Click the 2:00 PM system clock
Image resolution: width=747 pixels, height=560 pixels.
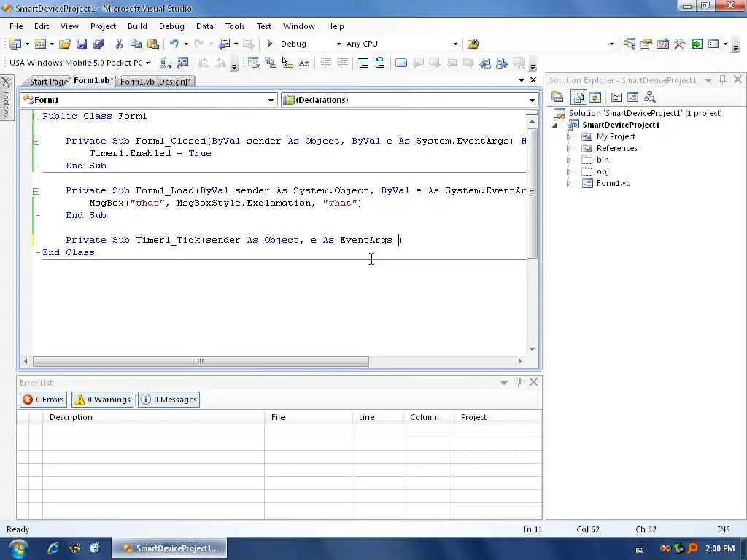coord(720,548)
